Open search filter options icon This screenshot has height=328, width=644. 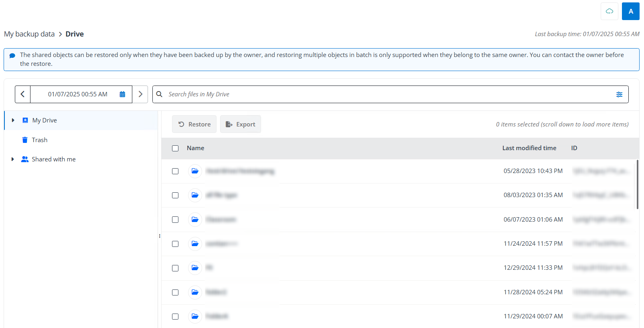click(x=619, y=94)
